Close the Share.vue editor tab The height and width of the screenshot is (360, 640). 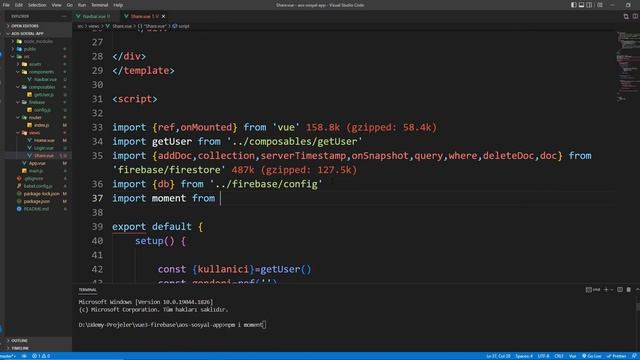coord(163,16)
